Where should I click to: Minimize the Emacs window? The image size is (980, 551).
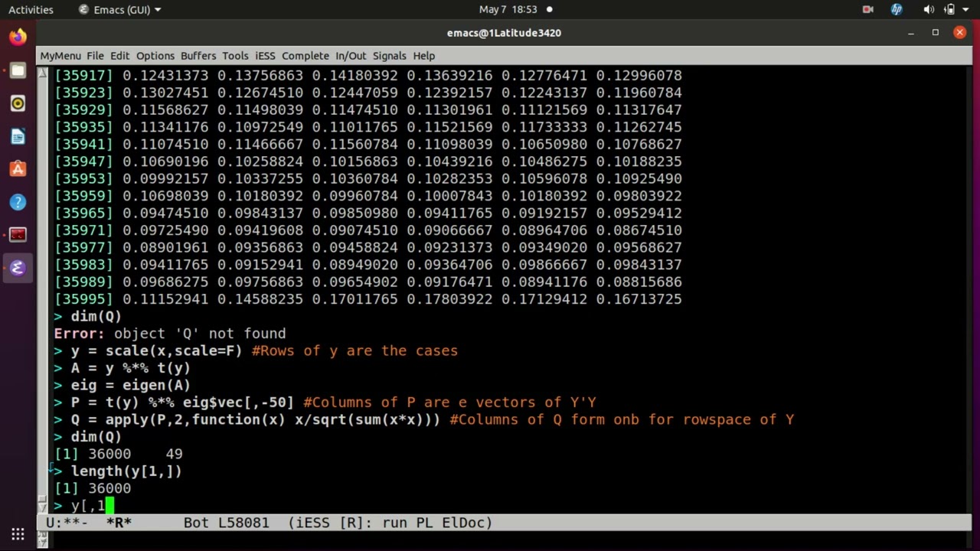click(x=911, y=33)
